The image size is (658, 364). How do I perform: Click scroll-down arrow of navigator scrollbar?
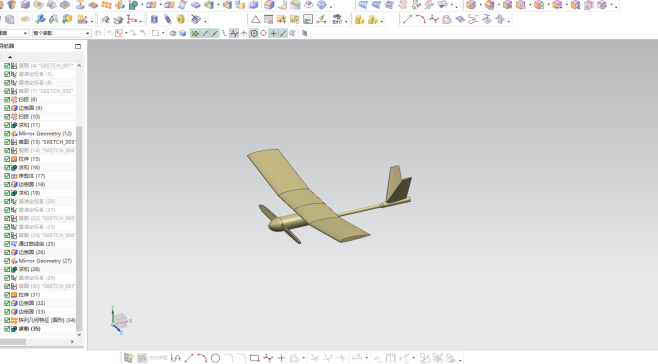coord(79,335)
